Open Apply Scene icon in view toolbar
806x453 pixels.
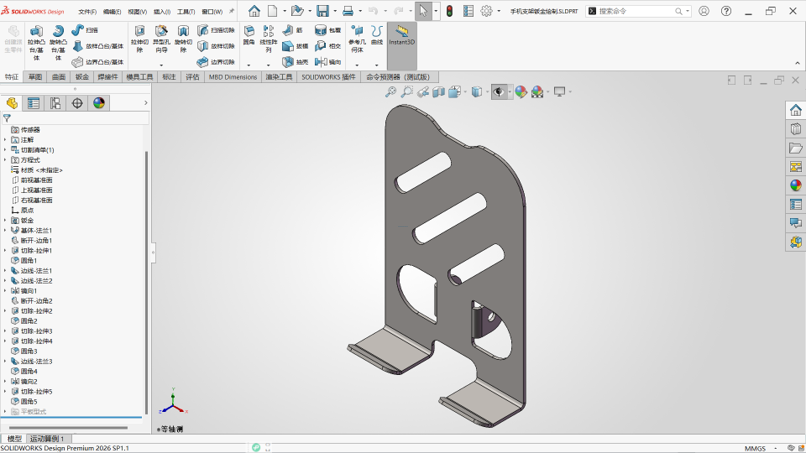click(537, 92)
